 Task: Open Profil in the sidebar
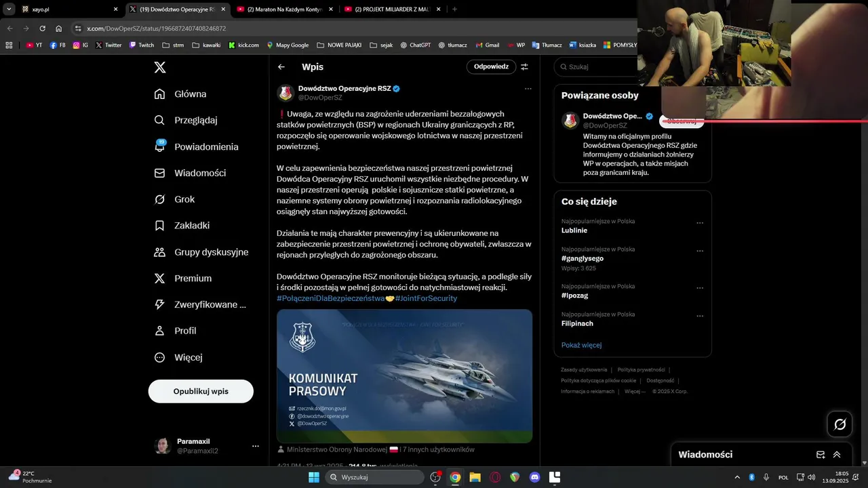[x=175, y=331]
